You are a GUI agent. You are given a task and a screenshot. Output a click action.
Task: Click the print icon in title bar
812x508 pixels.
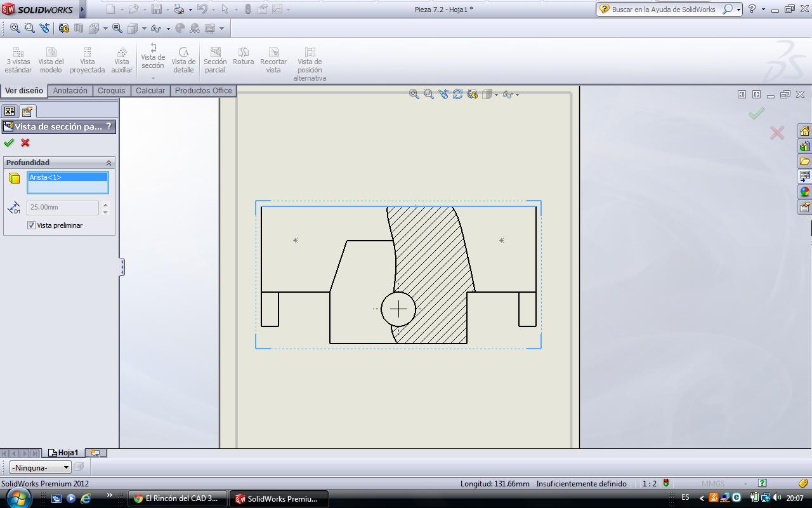coord(179,9)
